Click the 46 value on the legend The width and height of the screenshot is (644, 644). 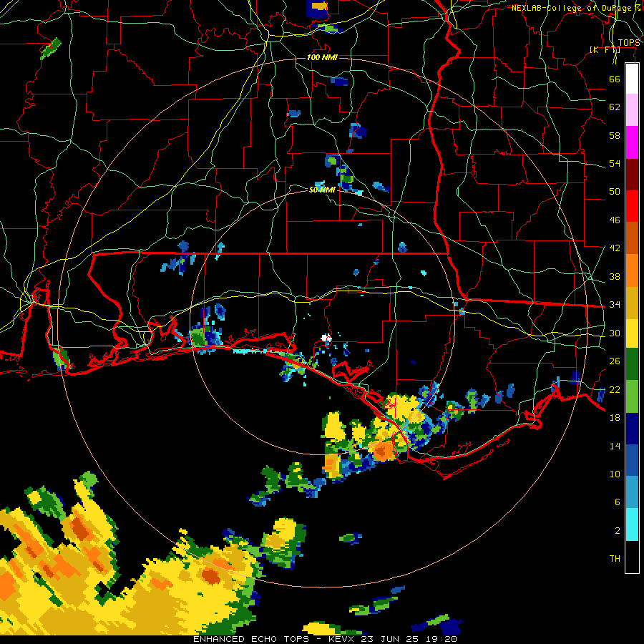[x=615, y=220]
